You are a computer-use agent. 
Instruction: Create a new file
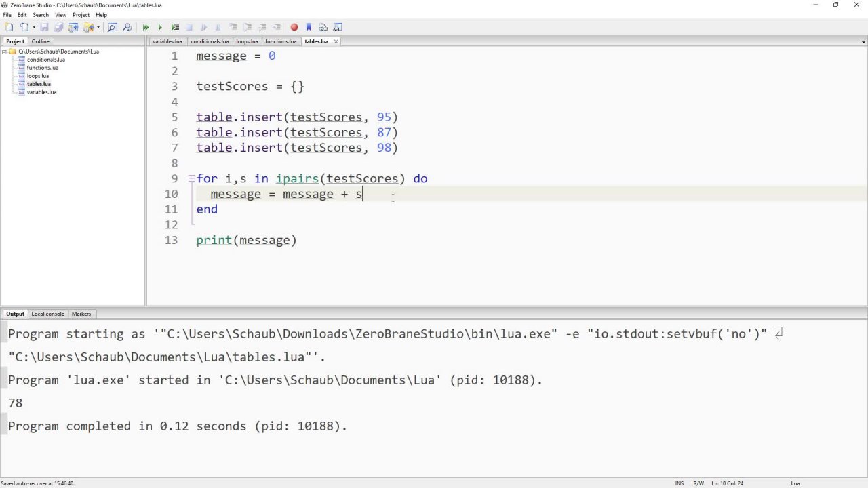9,27
